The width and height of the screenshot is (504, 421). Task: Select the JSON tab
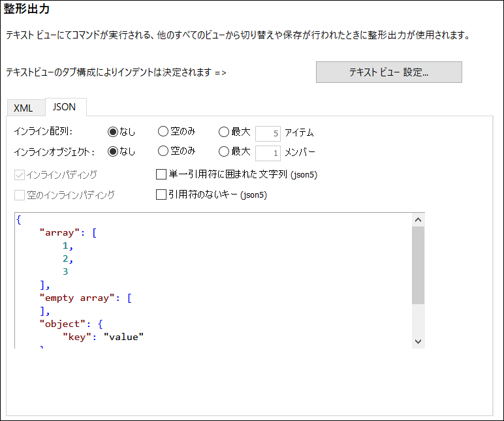pyautogui.click(x=65, y=107)
